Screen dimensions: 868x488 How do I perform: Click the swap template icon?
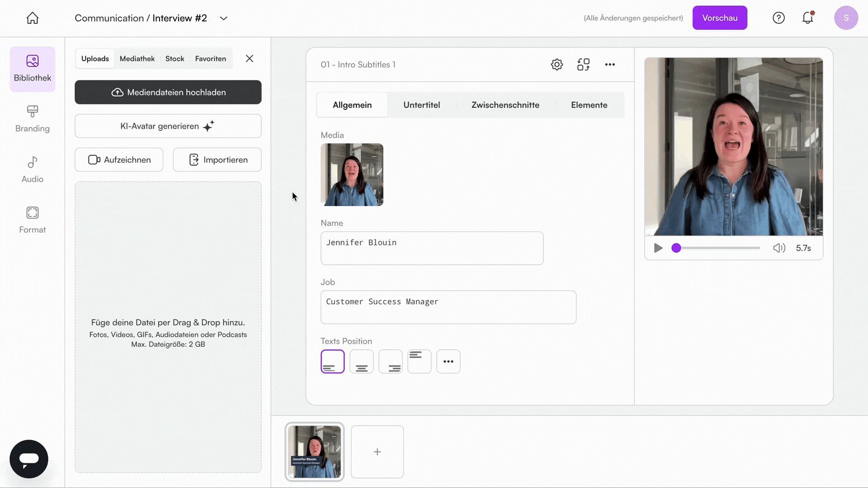pos(583,65)
